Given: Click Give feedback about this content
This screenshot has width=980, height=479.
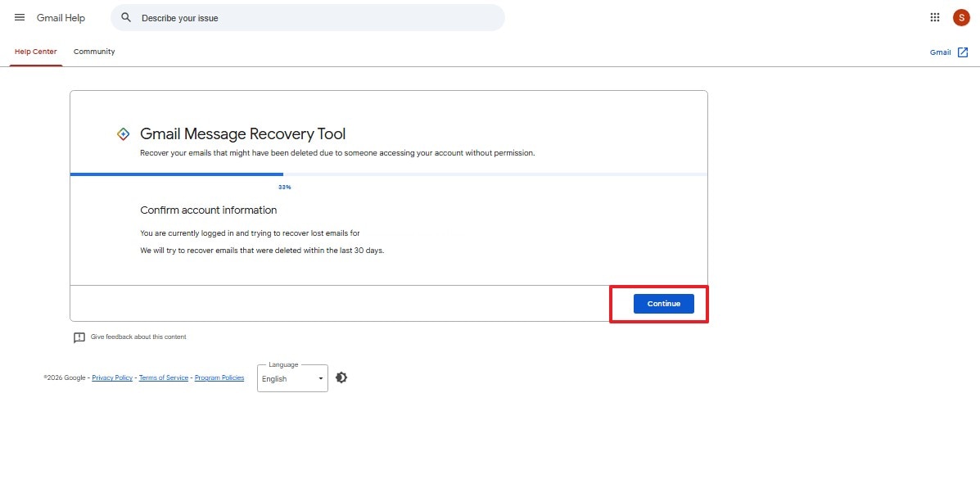Looking at the screenshot, I should point(138,337).
